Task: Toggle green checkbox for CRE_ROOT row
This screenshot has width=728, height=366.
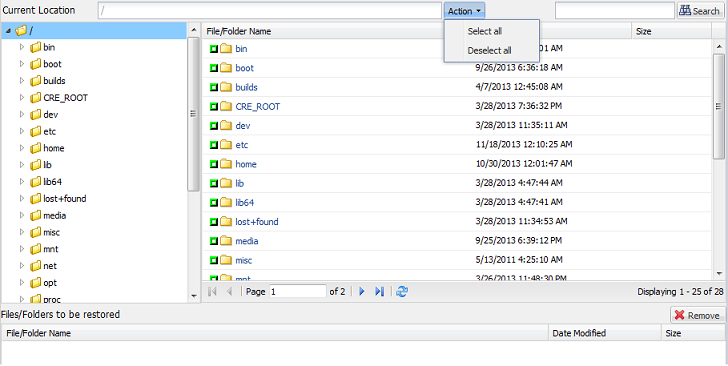Action: tap(214, 106)
